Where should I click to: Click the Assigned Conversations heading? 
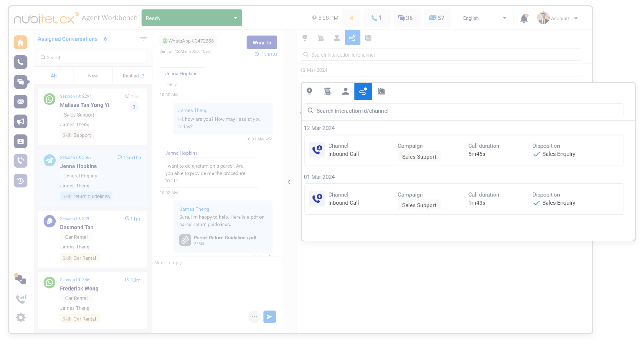pyautogui.click(x=68, y=39)
